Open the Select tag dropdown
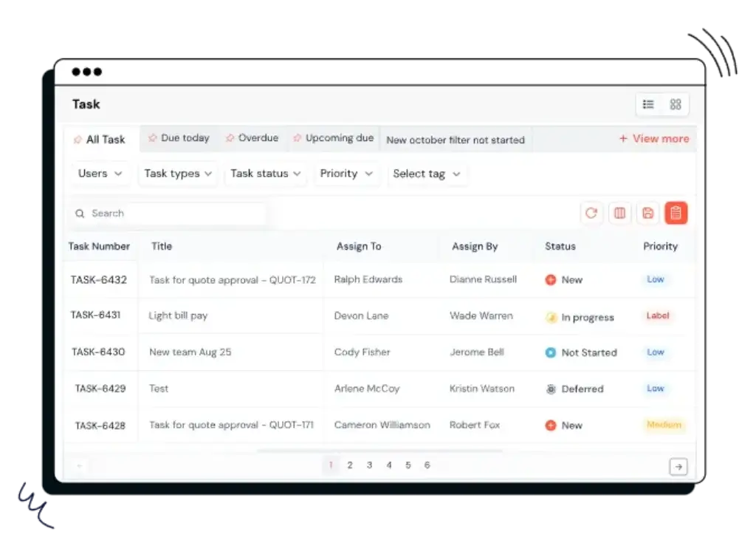This screenshot has width=756, height=557. [x=427, y=174]
